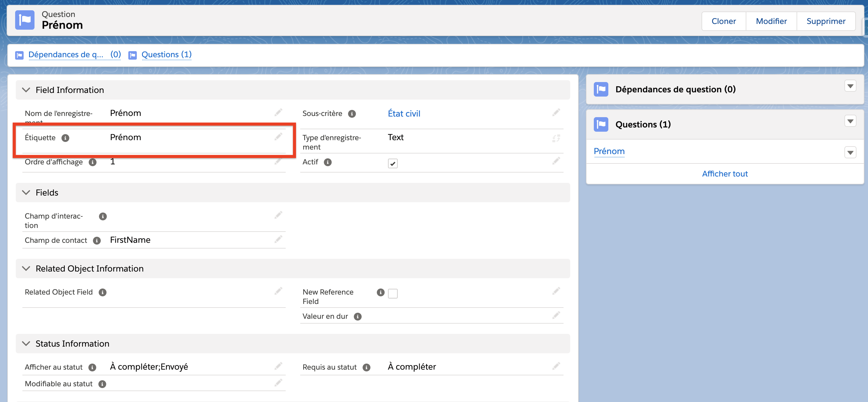Click the change record type icon beside Text

pos(556,138)
